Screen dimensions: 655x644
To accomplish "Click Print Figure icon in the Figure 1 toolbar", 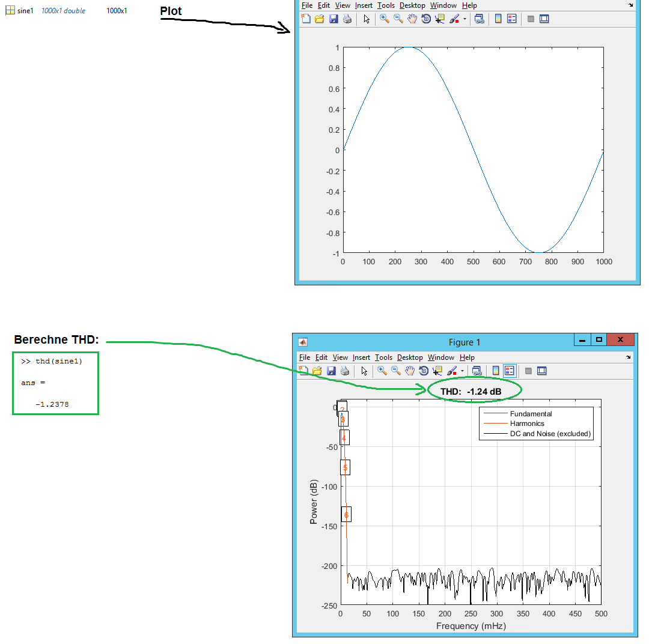I will pyautogui.click(x=346, y=371).
